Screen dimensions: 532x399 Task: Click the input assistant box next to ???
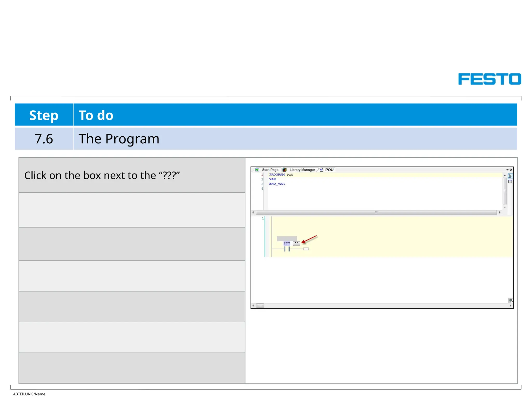[x=296, y=243]
